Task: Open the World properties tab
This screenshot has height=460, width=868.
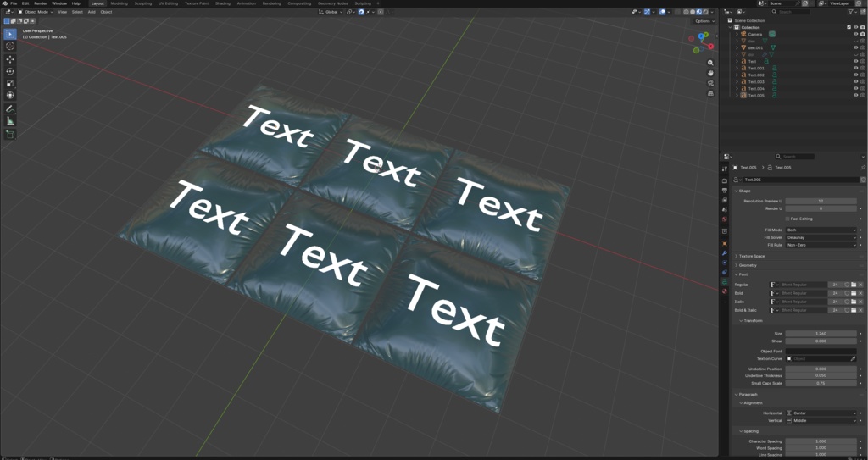Action: pyautogui.click(x=725, y=219)
